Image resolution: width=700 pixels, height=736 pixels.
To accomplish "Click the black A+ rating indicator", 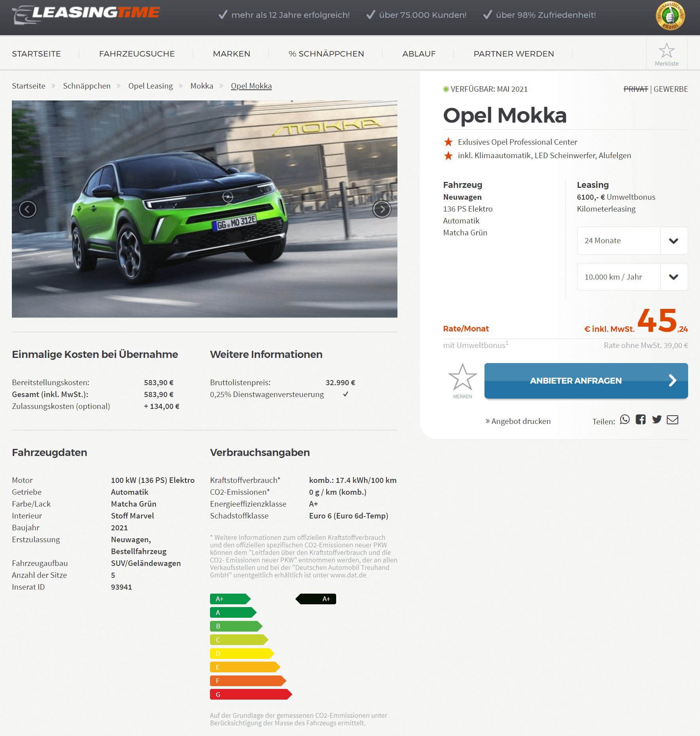I will 316,599.
